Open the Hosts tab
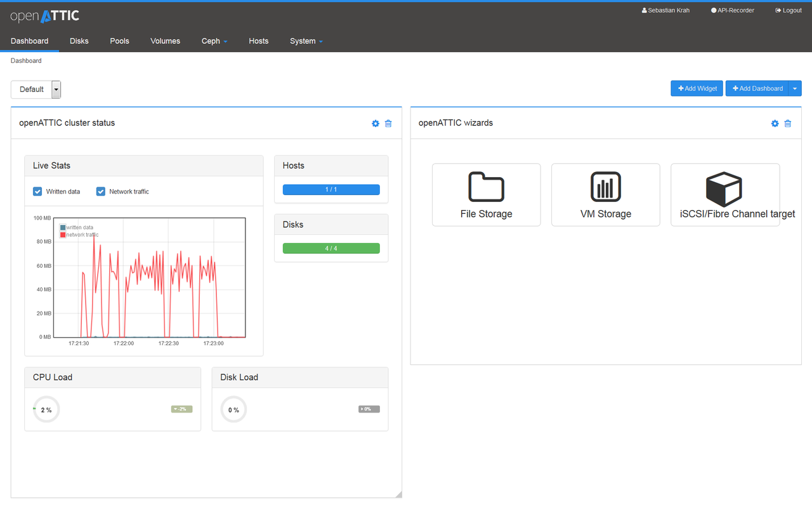This screenshot has width=812, height=509. coord(259,41)
